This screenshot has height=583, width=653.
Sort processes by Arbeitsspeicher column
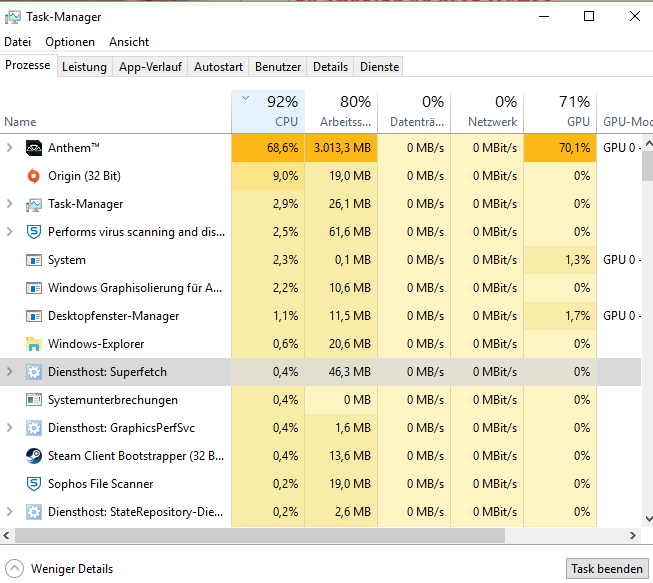(341, 111)
